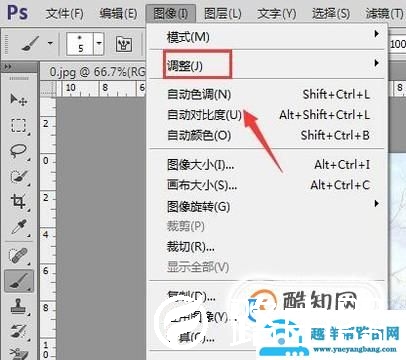Choose 图像旋转(G)
The image size is (406, 360).
[x=267, y=207]
